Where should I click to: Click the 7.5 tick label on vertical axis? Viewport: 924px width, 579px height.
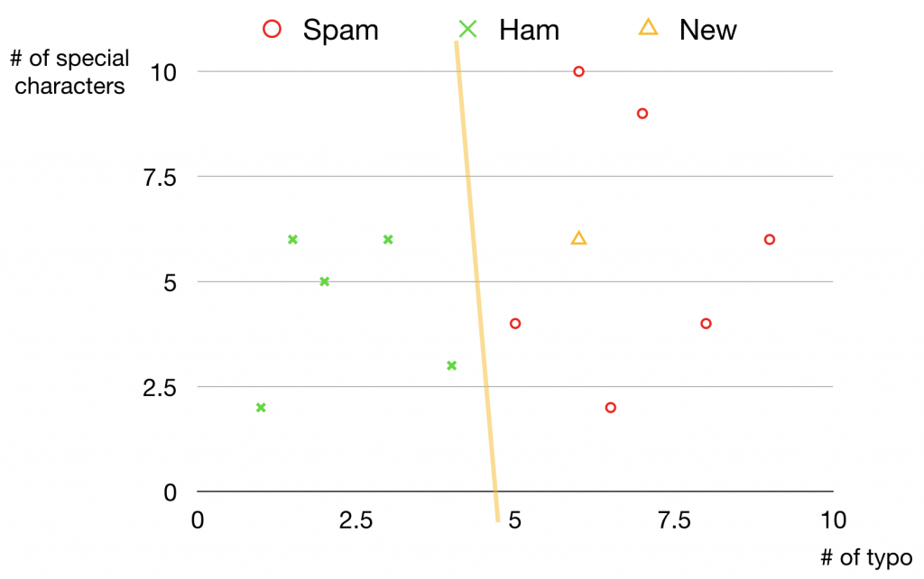pyautogui.click(x=160, y=178)
